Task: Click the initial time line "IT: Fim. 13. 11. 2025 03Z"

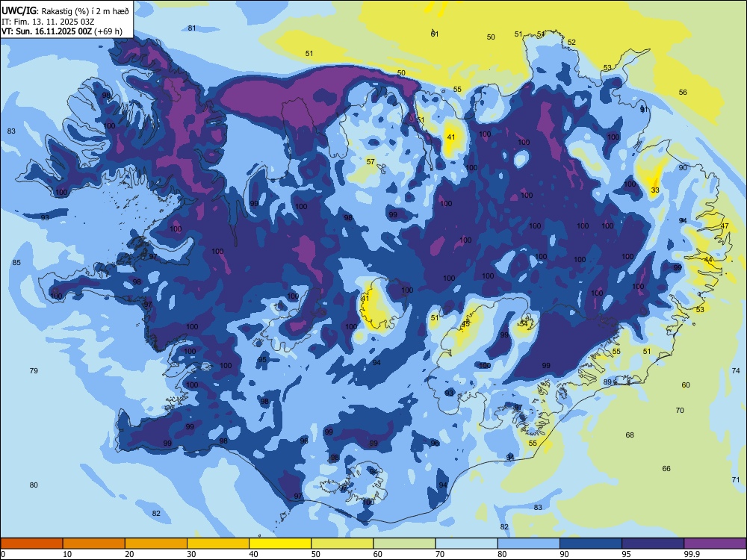Action: 49,22
